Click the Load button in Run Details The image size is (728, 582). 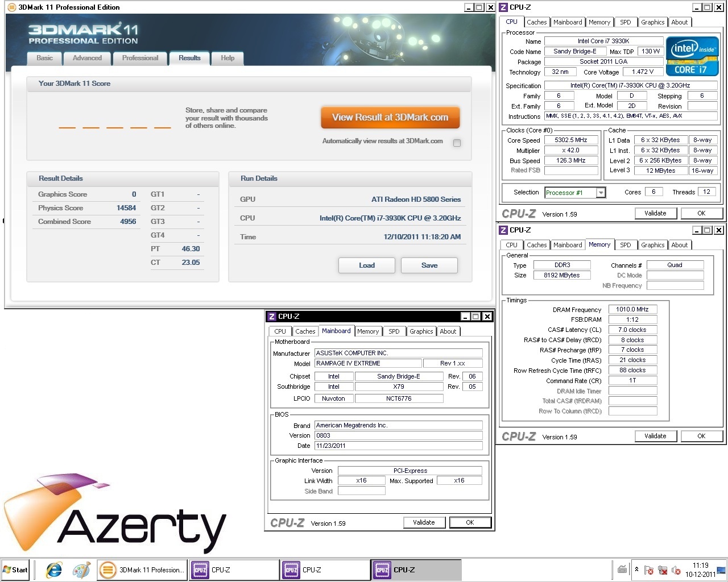[367, 265]
